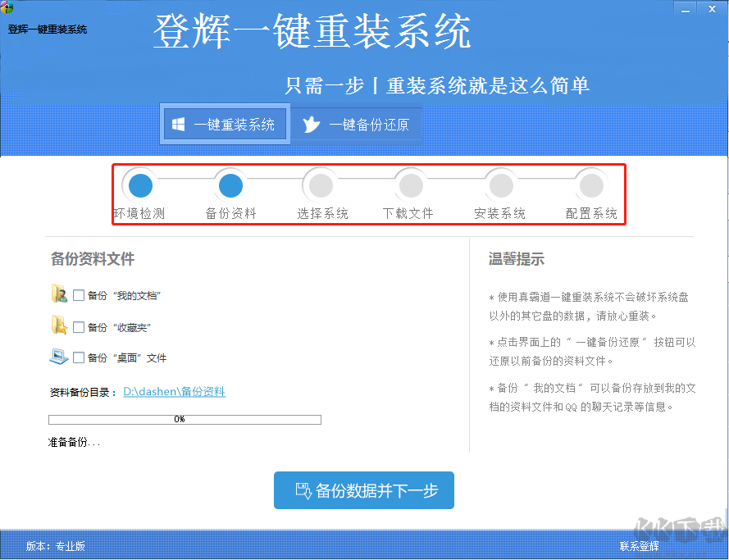Switch to the 一键重装系统 tab
This screenshot has height=560, width=729.
click(x=225, y=123)
